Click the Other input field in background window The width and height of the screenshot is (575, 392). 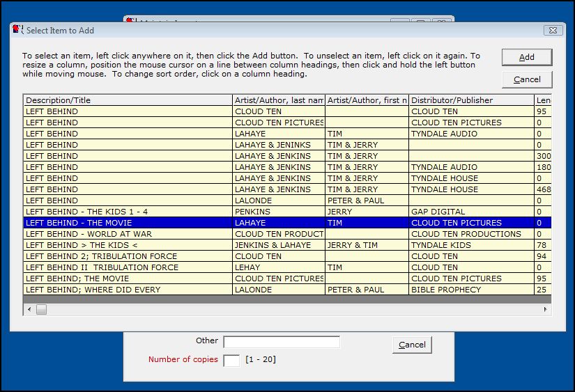(x=282, y=342)
